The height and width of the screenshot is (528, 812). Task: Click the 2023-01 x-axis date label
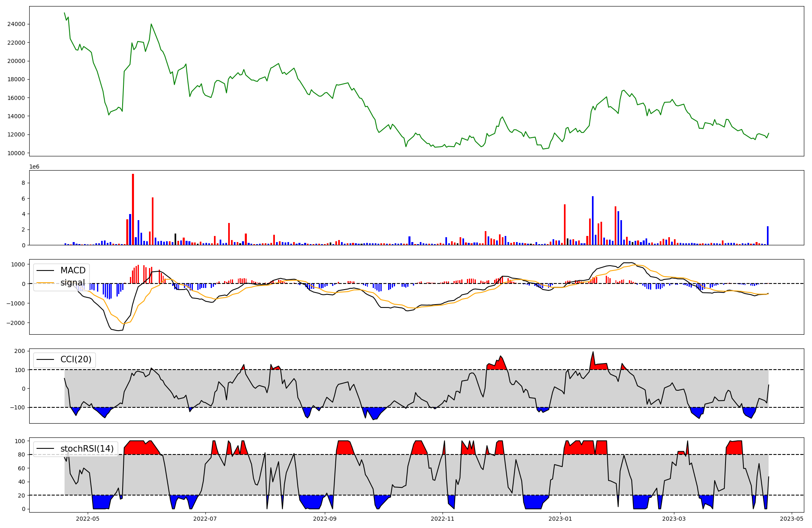pos(560,519)
